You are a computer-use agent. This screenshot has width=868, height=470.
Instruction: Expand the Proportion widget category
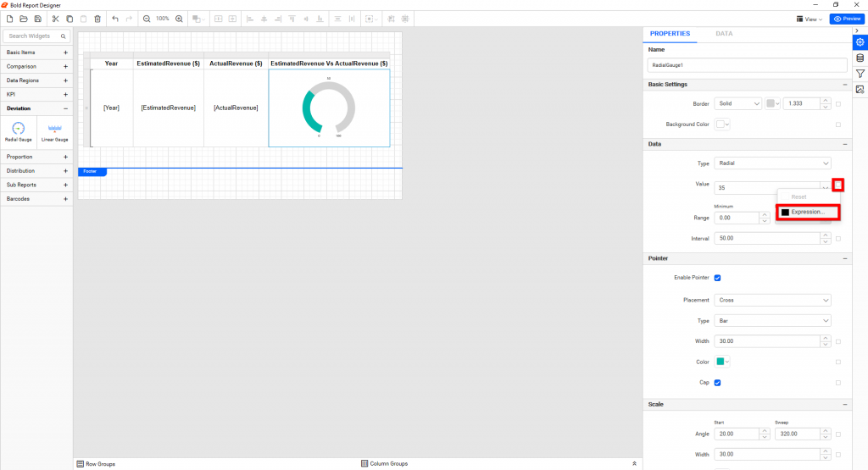pos(65,157)
